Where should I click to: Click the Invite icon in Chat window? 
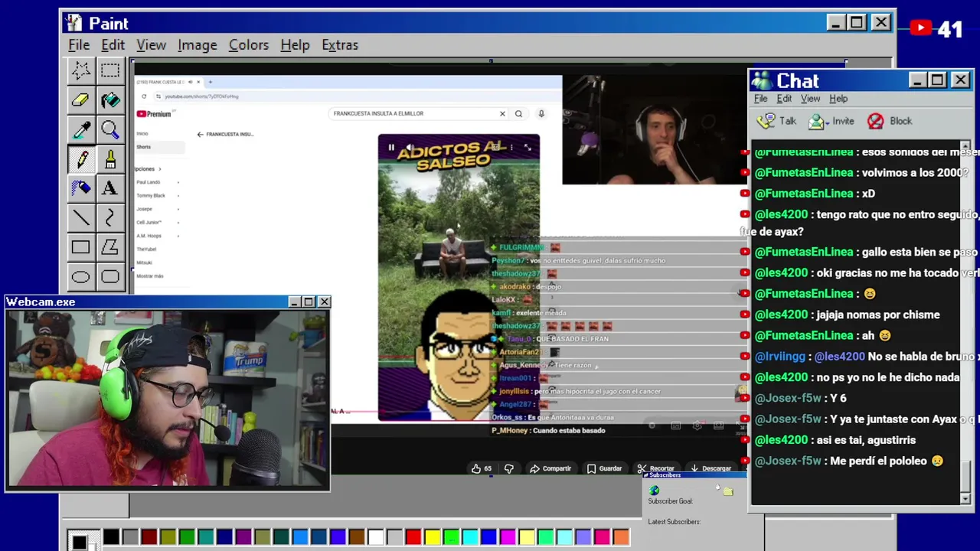[818, 121]
